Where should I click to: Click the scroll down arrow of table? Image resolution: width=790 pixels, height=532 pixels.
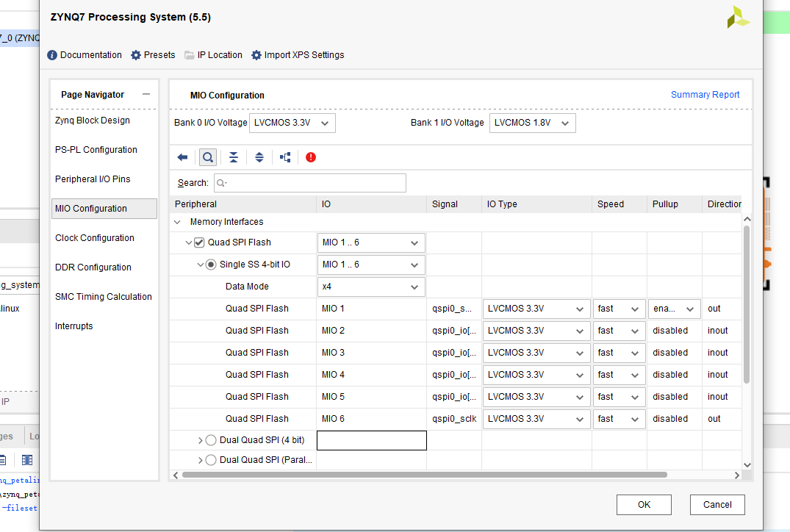tap(747, 465)
